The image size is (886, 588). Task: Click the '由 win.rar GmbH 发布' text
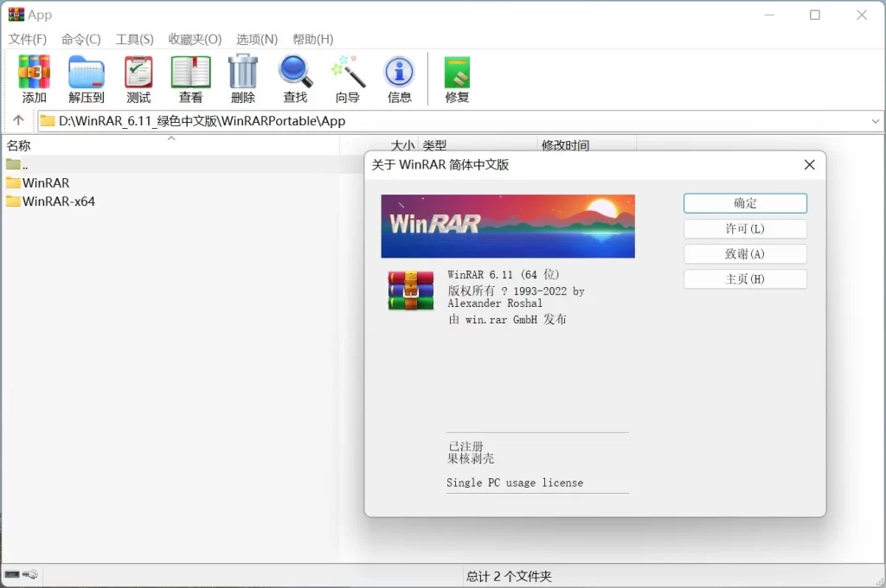[507, 320]
